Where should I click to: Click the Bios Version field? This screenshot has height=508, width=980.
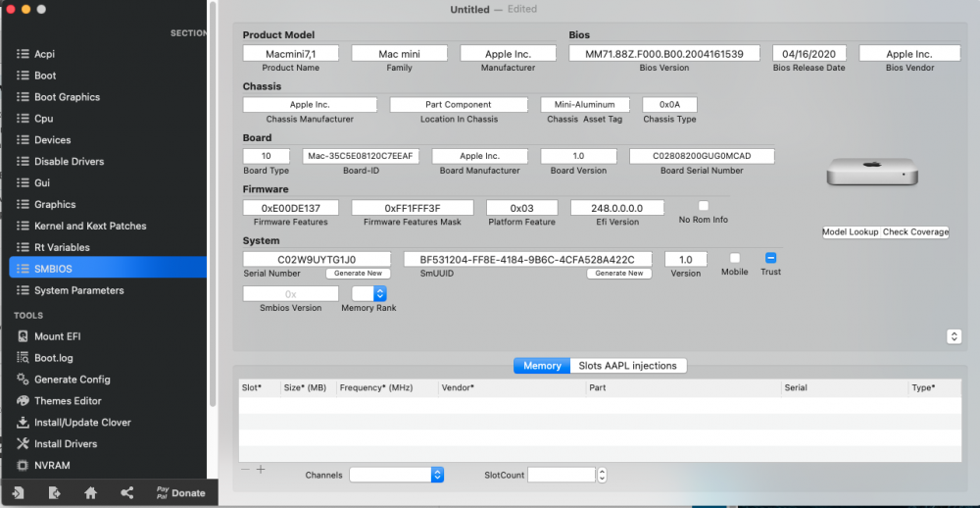[664, 53]
